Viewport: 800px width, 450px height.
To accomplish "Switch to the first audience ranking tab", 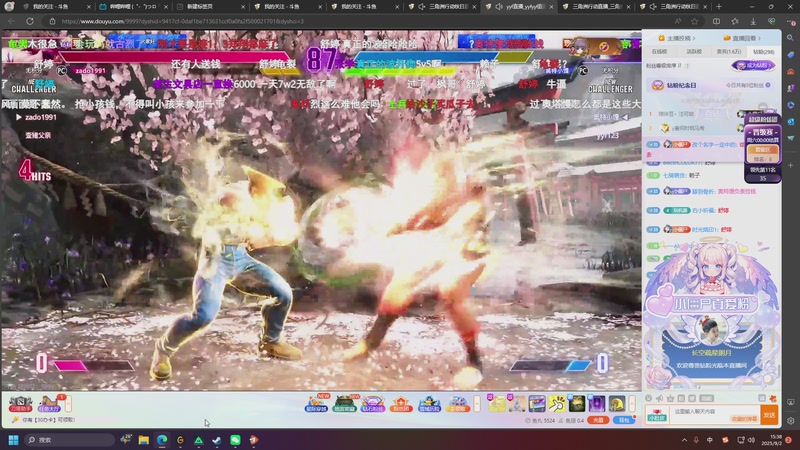I will pyautogui.click(x=659, y=52).
